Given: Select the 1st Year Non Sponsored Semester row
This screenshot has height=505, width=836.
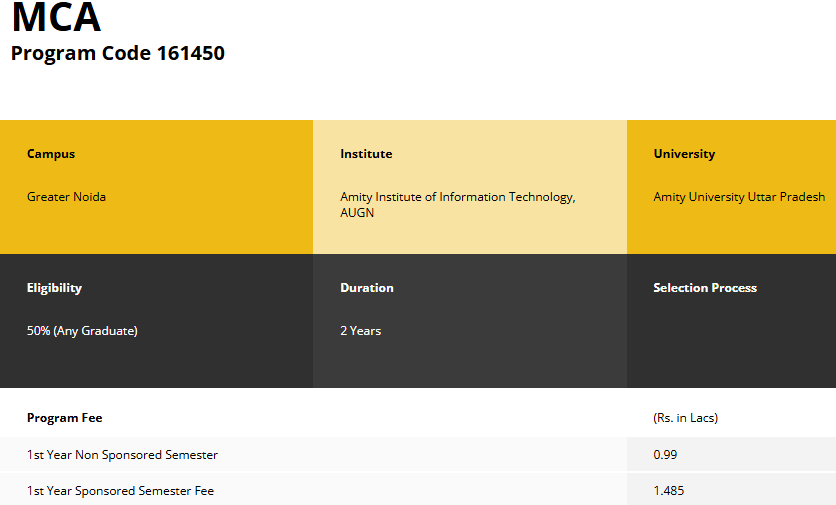Looking at the screenshot, I should click(122, 455).
